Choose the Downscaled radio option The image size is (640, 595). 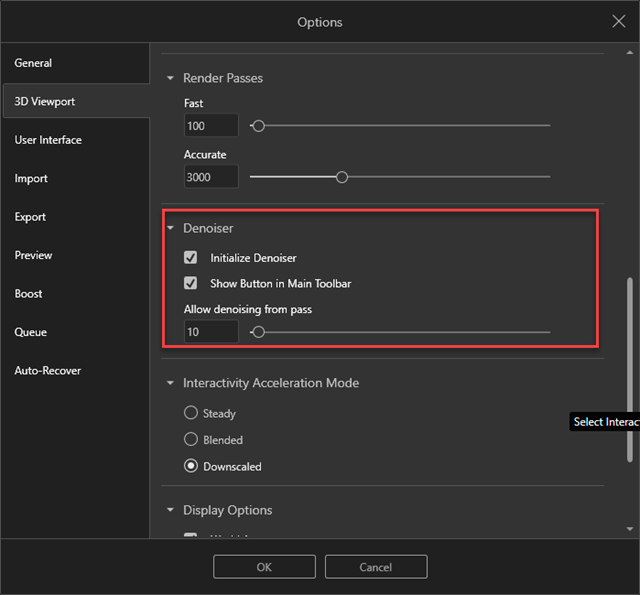(191, 466)
